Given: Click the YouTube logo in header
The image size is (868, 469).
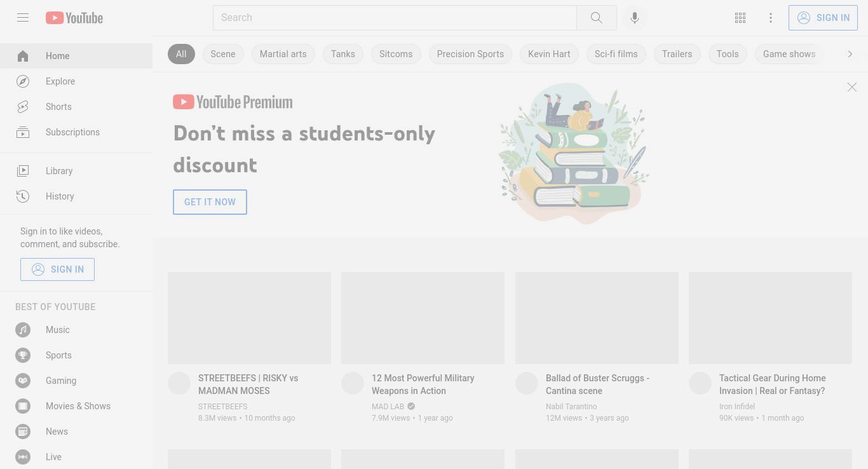Looking at the screenshot, I should click(74, 18).
